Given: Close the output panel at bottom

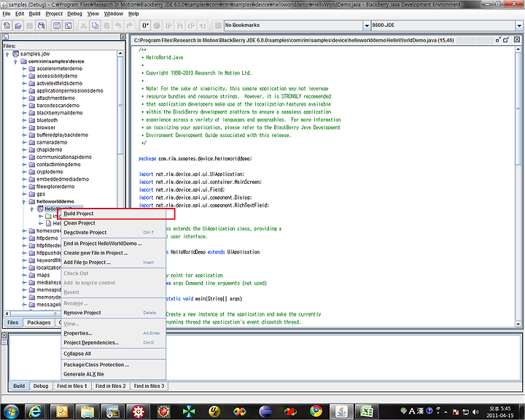Looking at the screenshot, I should click(4, 335).
